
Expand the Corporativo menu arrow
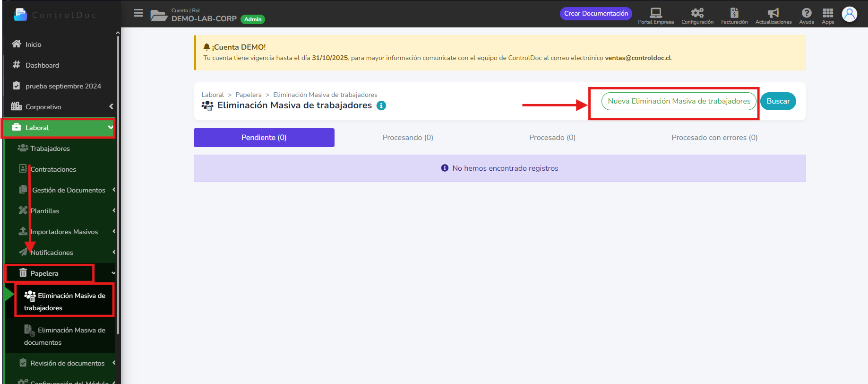coord(111,106)
